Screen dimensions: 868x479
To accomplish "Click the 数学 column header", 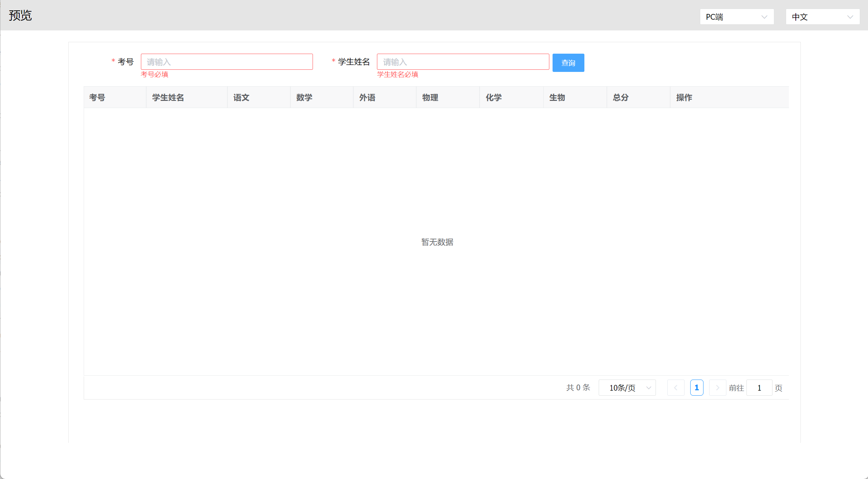I will point(304,97).
